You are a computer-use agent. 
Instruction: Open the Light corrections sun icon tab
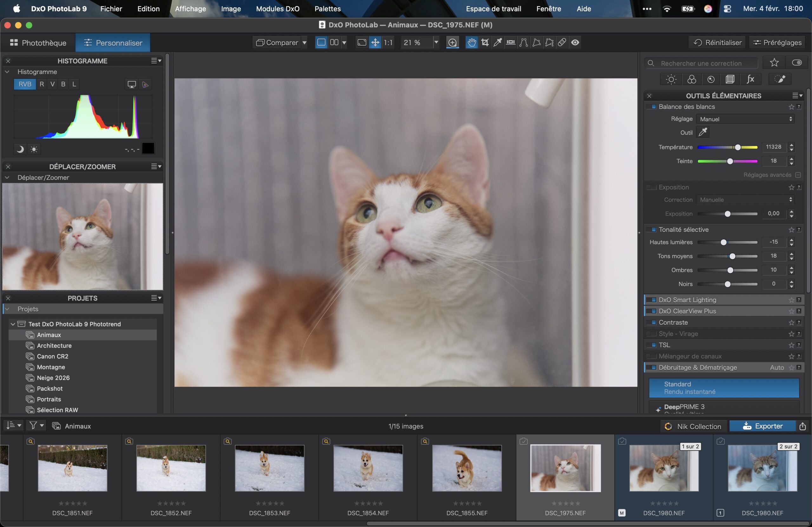coord(671,80)
